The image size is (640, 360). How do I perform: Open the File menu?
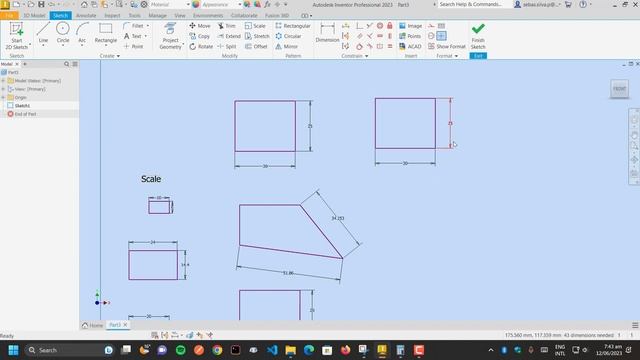[9, 16]
